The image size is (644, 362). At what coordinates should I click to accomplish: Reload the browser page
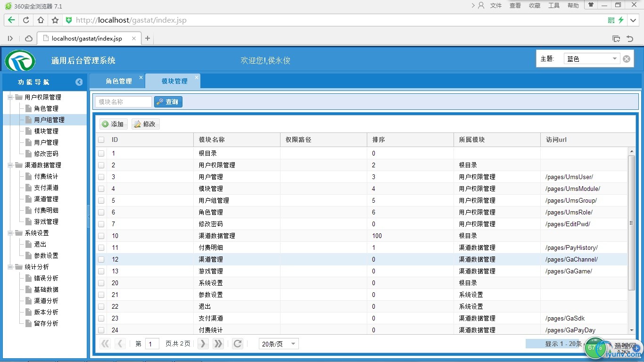pos(26,20)
